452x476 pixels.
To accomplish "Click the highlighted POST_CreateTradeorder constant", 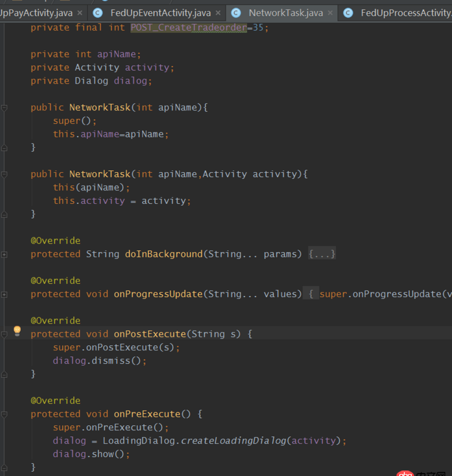I will coord(188,27).
